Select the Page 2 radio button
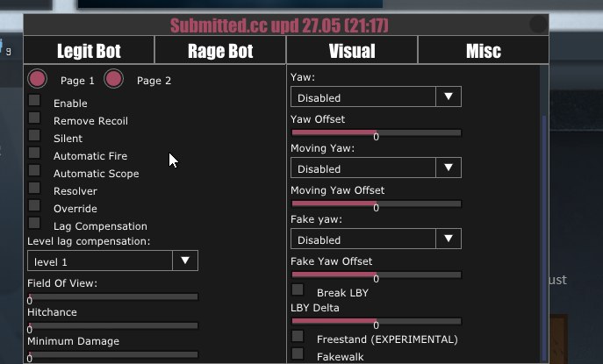 [x=113, y=79]
